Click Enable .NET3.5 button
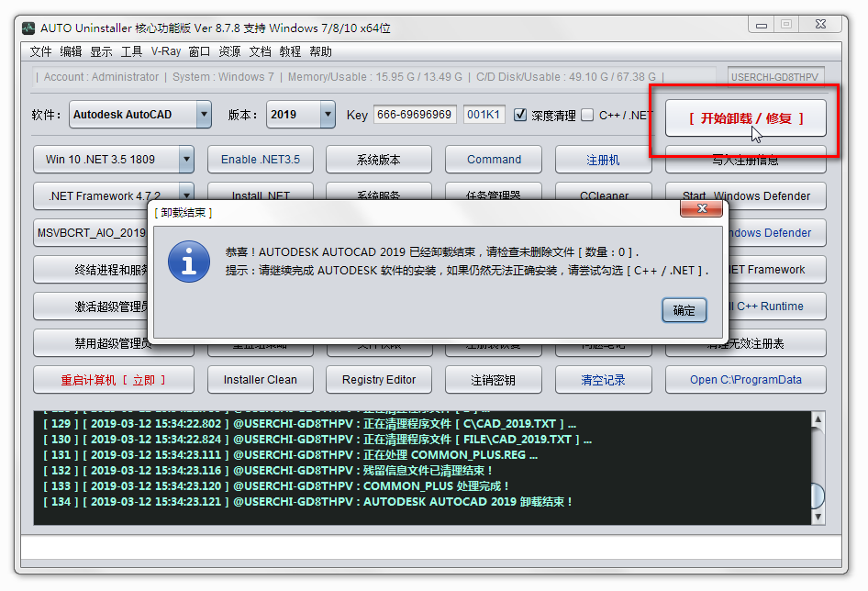The height and width of the screenshot is (591, 868). tap(261, 160)
